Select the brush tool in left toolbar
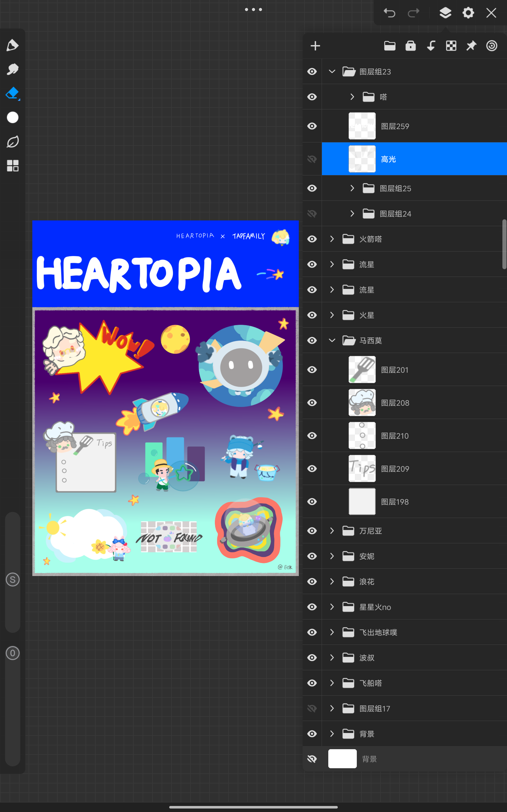This screenshot has width=507, height=812. pyautogui.click(x=12, y=45)
